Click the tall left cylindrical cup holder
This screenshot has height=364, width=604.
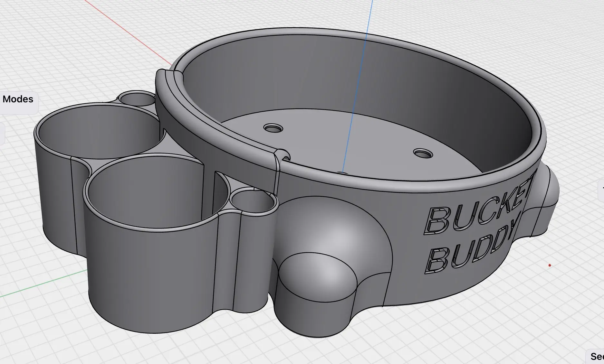[x=145, y=257]
